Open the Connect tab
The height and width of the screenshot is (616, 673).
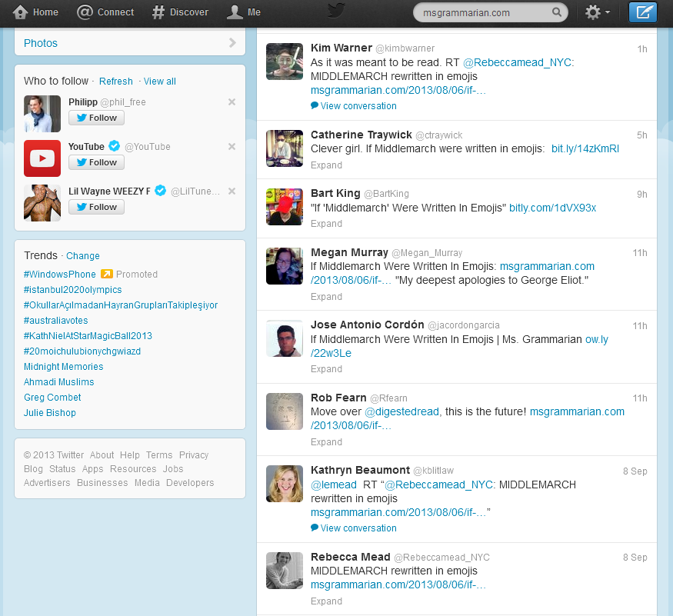point(106,12)
